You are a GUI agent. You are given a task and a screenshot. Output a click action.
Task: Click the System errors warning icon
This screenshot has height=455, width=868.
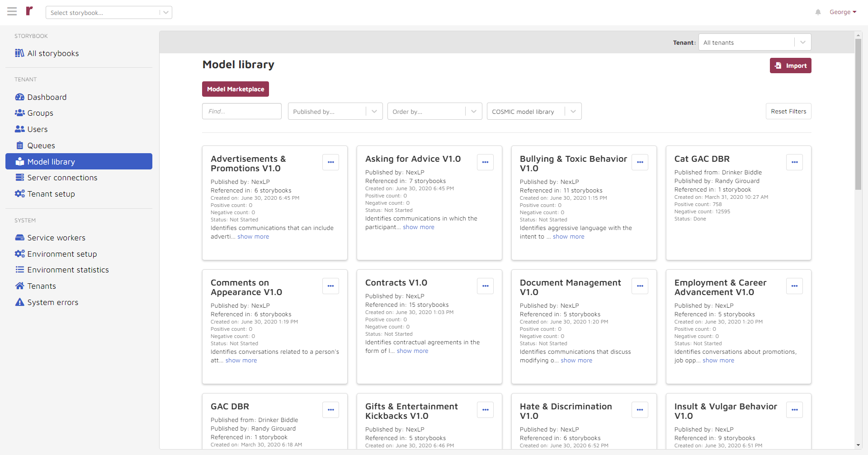(x=19, y=302)
